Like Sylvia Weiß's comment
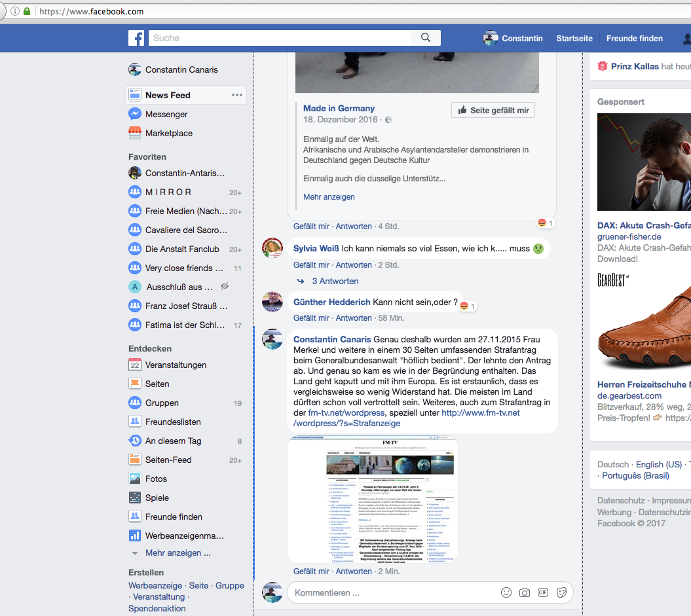Screen dimensions: 691x616 (311, 265)
